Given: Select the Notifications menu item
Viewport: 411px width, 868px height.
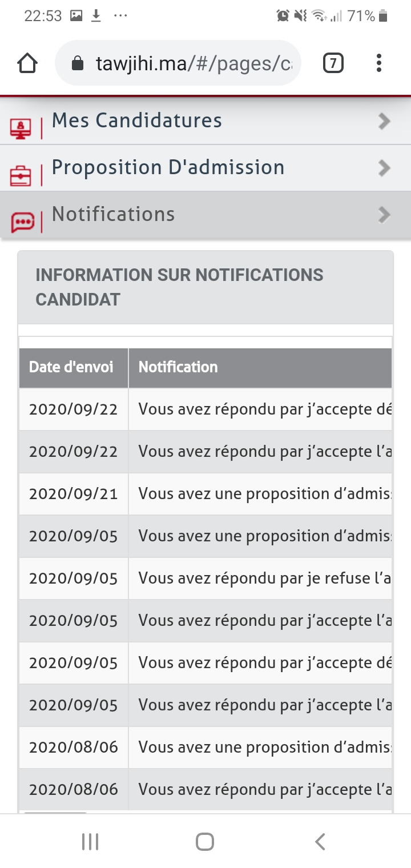Looking at the screenshot, I should point(113,214).
